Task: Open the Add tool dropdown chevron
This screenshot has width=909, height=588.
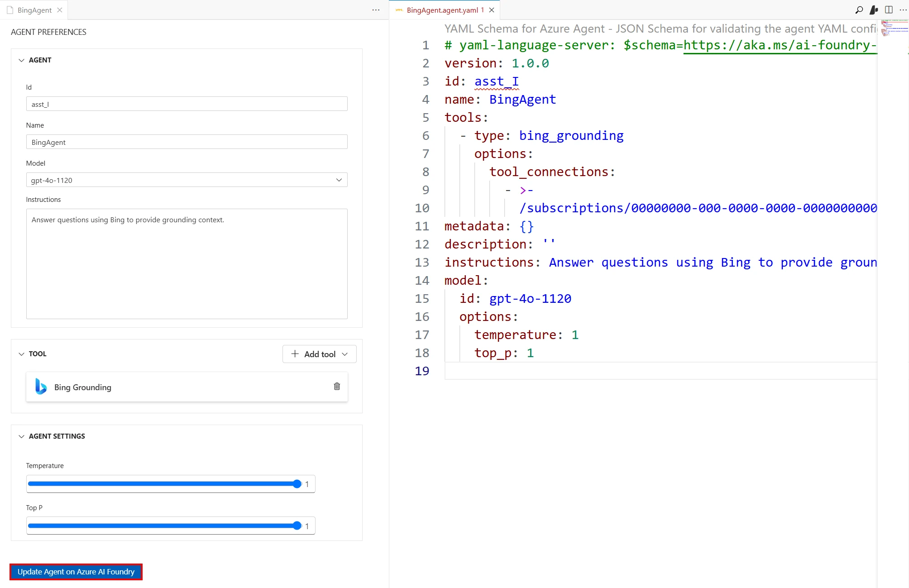Action: tap(346, 354)
